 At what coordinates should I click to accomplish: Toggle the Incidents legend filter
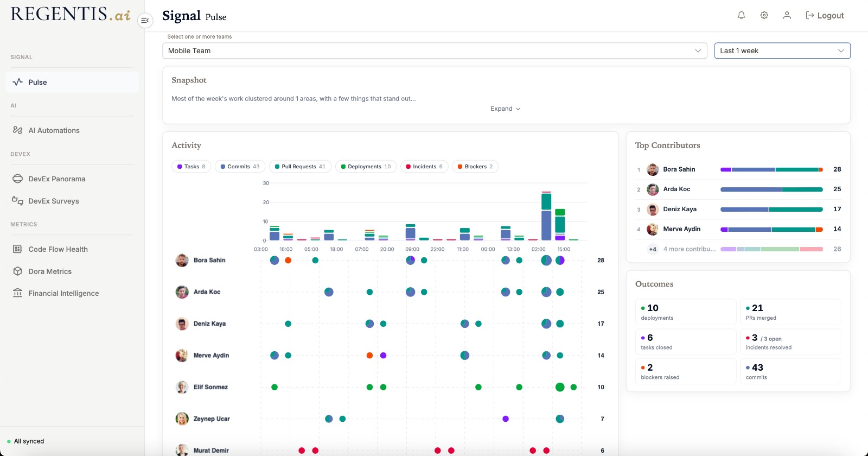(x=424, y=167)
